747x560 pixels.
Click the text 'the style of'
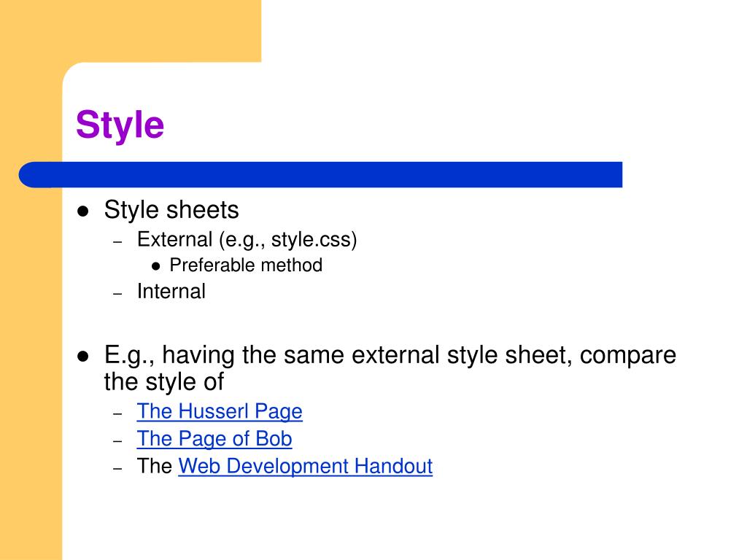pos(164,382)
